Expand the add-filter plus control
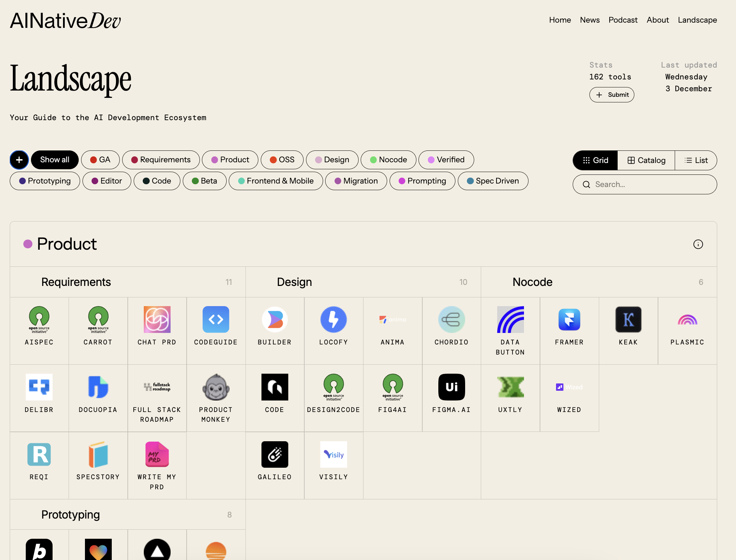 [x=19, y=160]
